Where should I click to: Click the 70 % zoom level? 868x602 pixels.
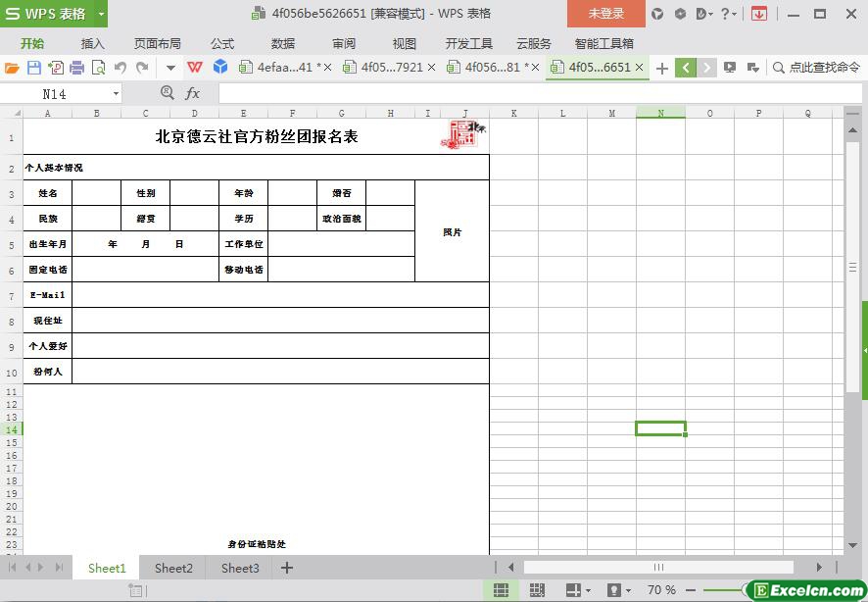(x=661, y=590)
